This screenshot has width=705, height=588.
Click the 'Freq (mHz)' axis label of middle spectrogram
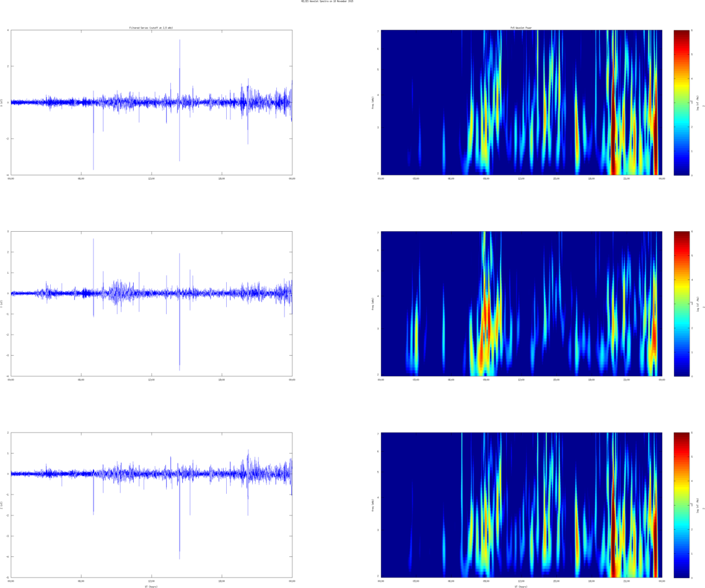click(x=373, y=304)
